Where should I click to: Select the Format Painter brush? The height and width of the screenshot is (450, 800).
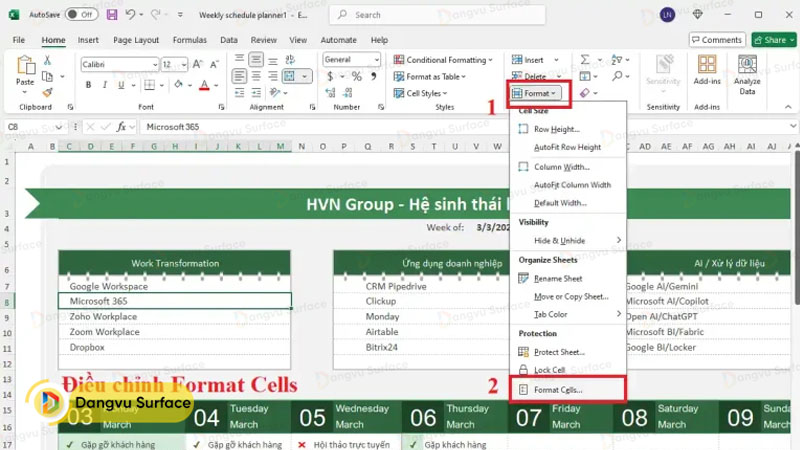(x=47, y=92)
